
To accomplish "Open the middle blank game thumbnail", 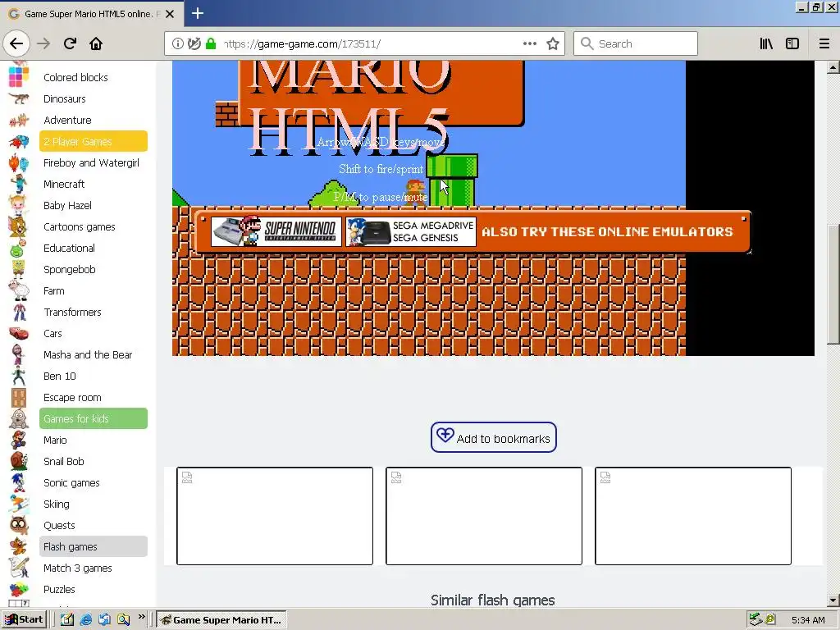I will 484,516.
